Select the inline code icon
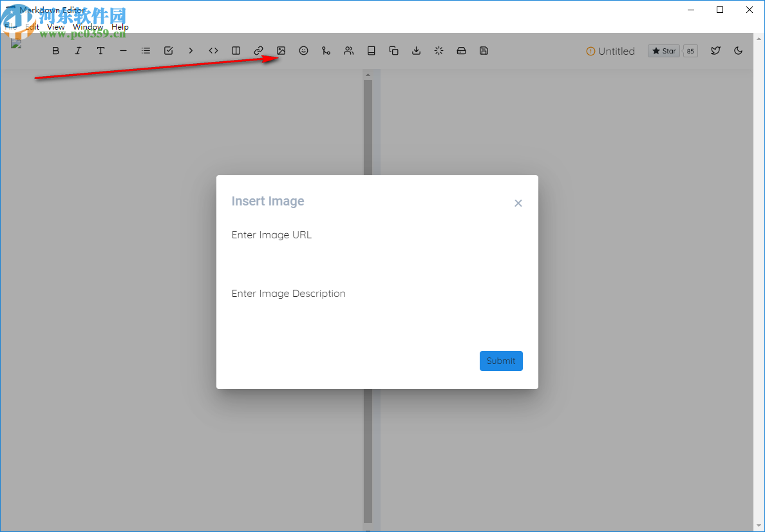The height and width of the screenshot is (532, 765). [213, 50]
